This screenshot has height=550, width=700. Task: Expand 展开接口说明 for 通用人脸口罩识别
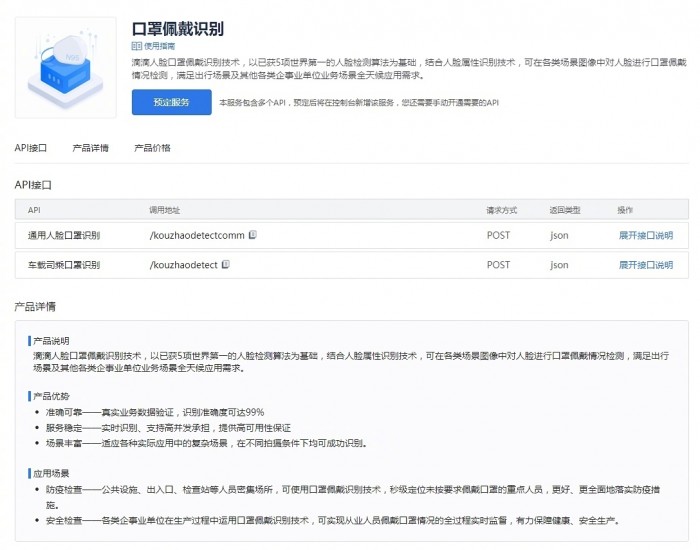(x=645, y=236)
